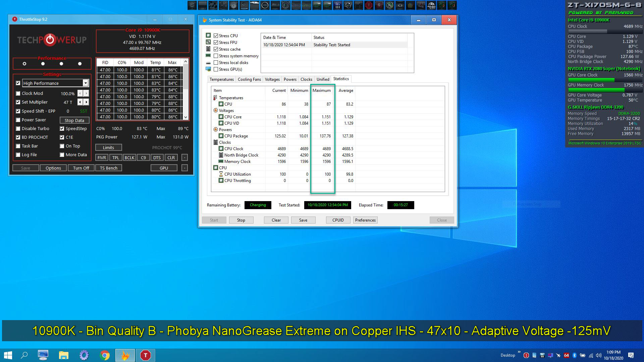Click ThrottleStop icon in taskbar

tap(145, 355)
